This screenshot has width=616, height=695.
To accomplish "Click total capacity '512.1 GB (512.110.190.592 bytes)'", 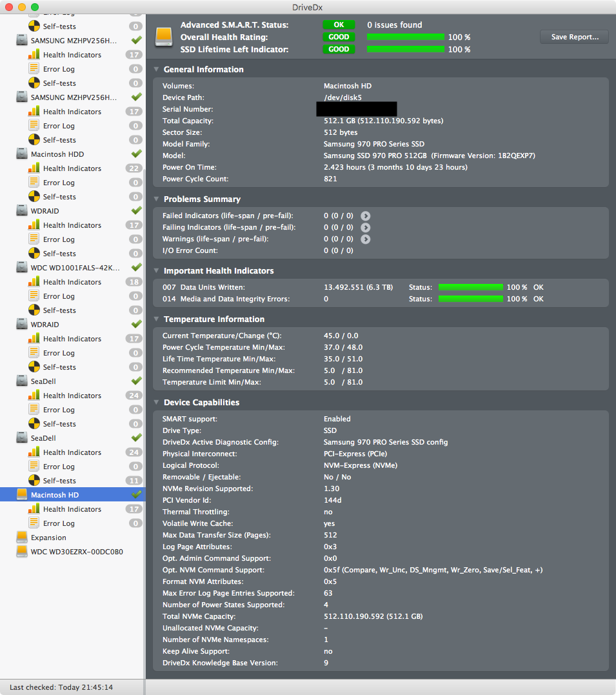I will click(383, 121).
